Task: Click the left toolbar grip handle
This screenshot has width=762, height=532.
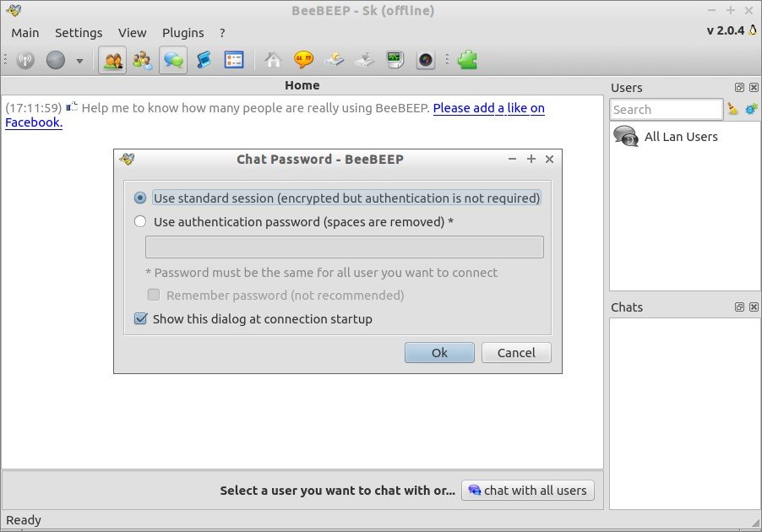Action: click(x=5, y=60)
